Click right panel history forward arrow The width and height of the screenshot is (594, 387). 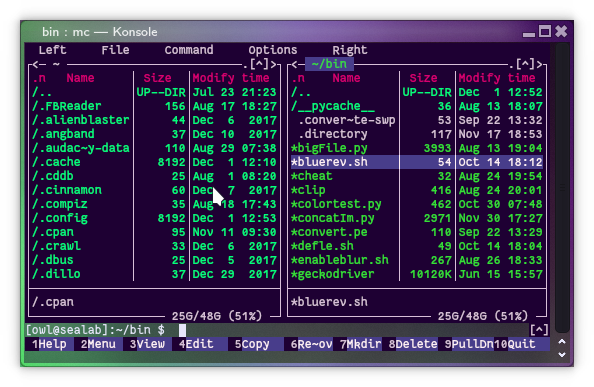[x=540, y=64]
